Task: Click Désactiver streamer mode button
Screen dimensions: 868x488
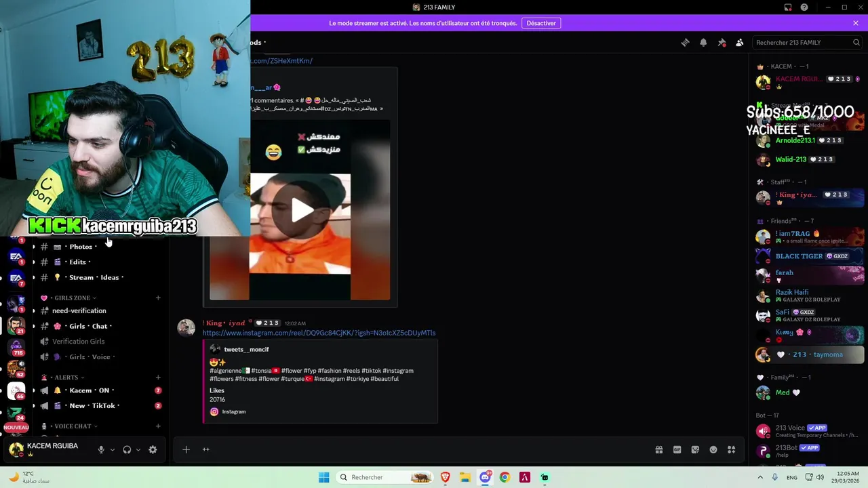Action: (x=541, y=23)
